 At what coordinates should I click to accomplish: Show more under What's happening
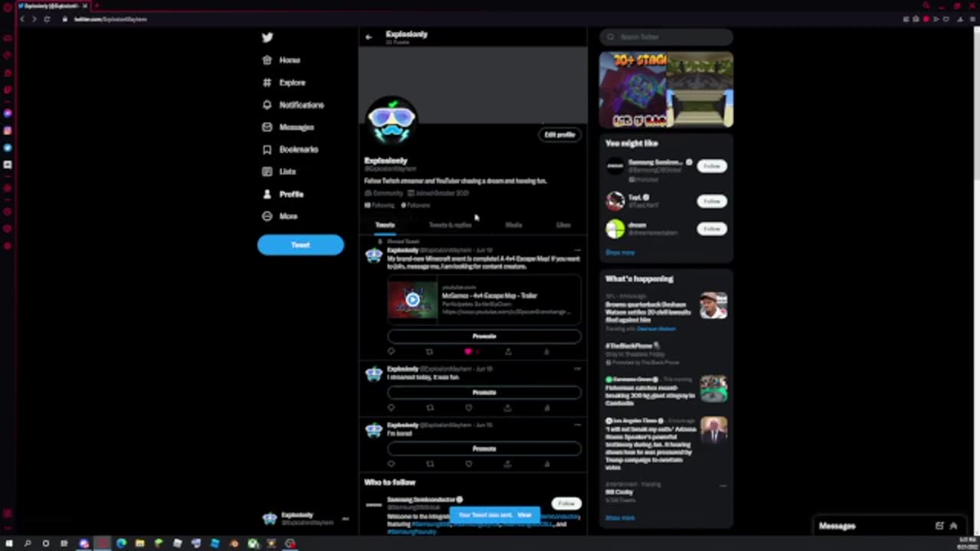[x=620, y=518]
